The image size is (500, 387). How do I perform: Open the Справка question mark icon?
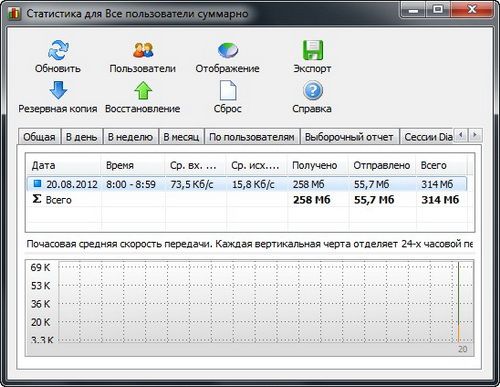pyautogui.click(x=313, y=90)
